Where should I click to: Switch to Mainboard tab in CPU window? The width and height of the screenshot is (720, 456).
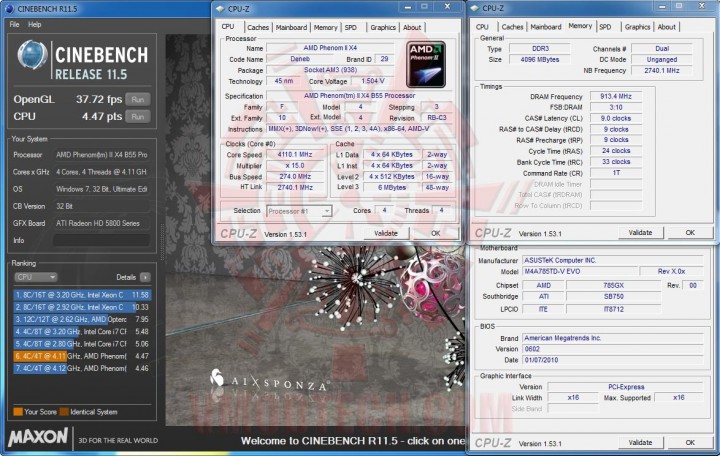coord(291,28)
